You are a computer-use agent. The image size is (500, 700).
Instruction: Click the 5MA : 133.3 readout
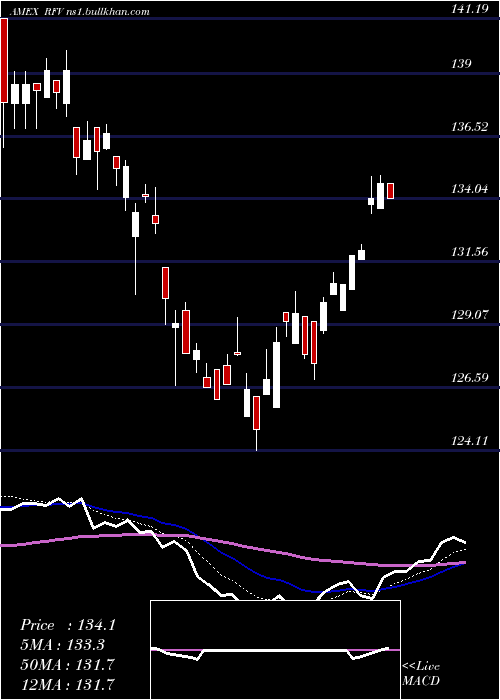point(65,645)
